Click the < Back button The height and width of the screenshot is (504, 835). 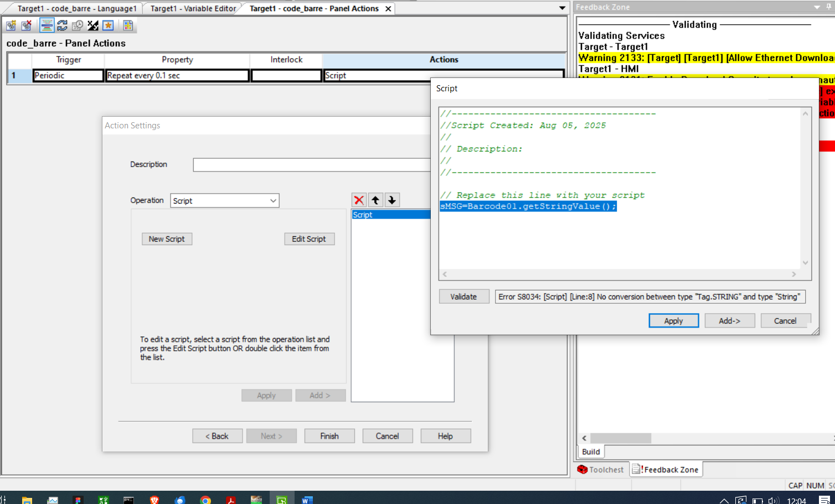tap(217, 436)
